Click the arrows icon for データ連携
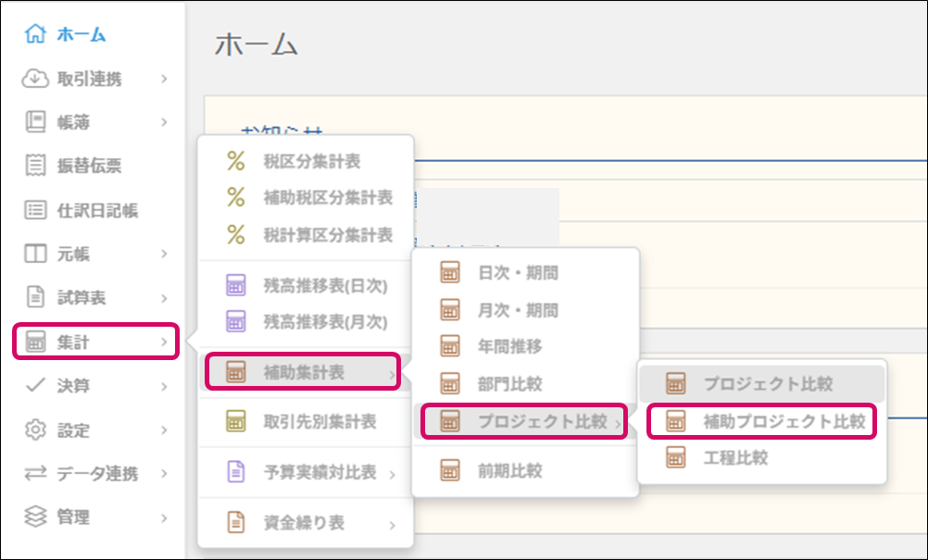This screenshot has height=560, width=928. pyautogui.click(x=35, y=474)
